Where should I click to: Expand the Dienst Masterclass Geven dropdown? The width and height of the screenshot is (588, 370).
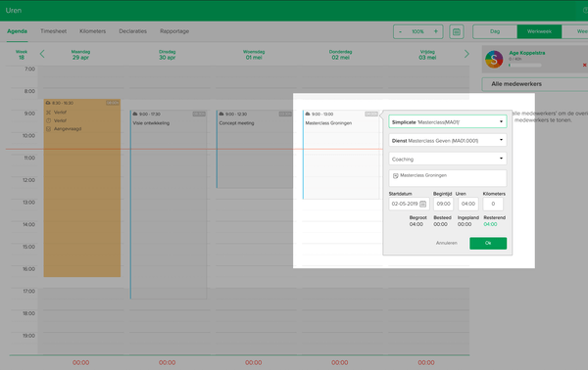[x=448, y=140]
